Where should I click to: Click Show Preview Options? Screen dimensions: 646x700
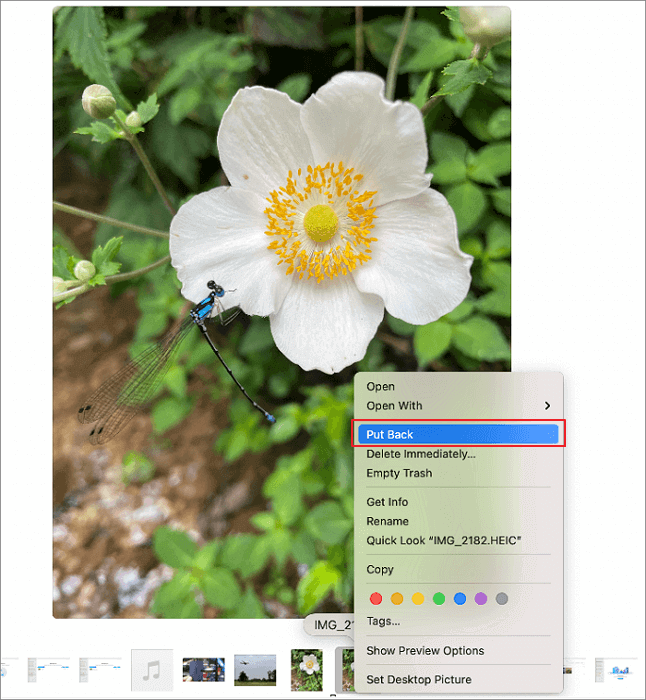tap(425, 651)
